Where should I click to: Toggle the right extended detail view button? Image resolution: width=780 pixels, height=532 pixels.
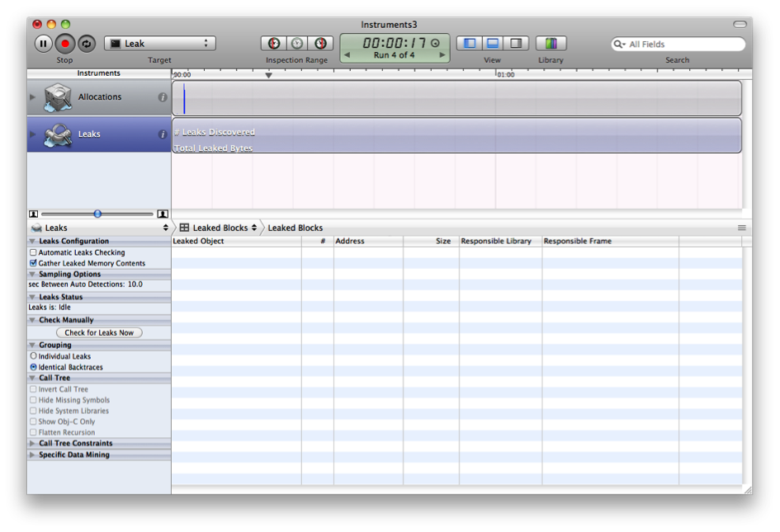[516, 44]
